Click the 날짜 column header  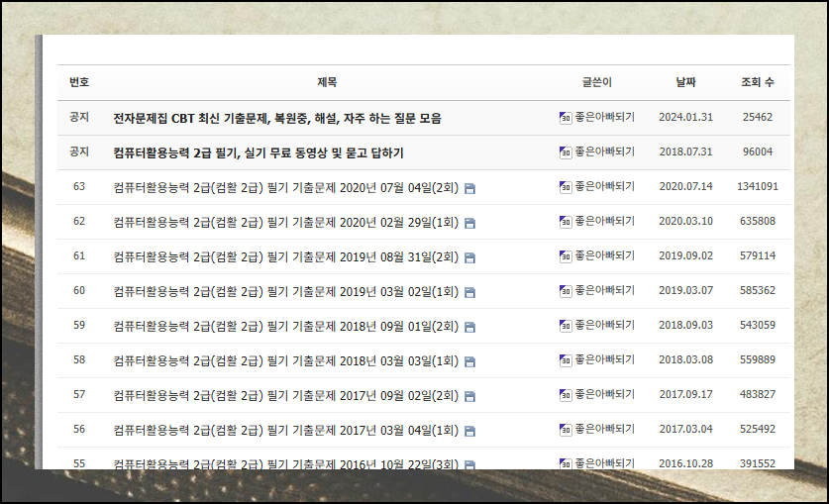click(685, 82)
